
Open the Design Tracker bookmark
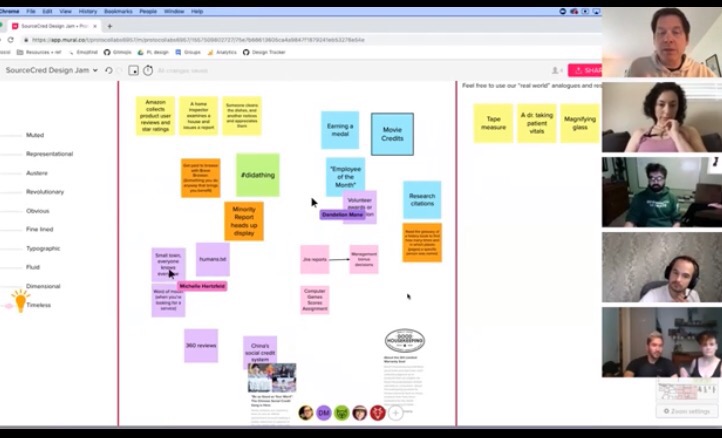pyautogui.click(x=265, y=53)
